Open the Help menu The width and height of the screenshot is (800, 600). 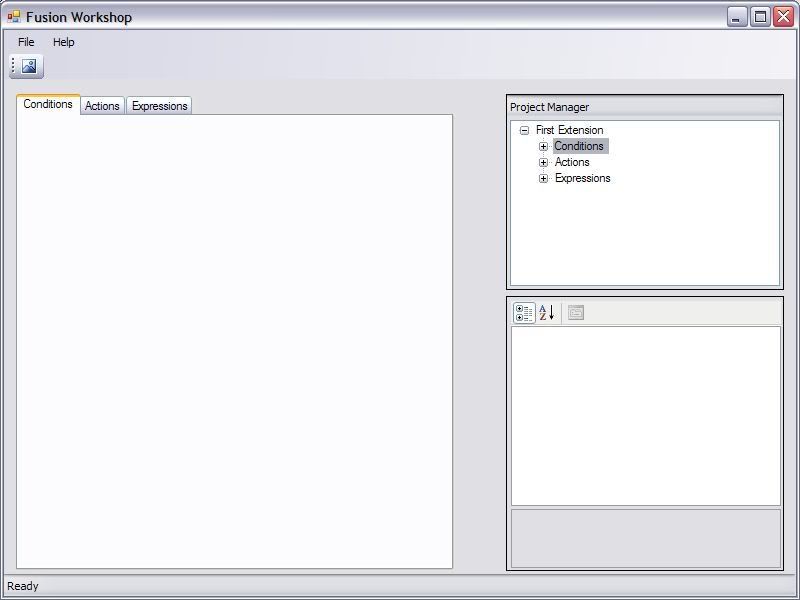[x=64, y=42]
